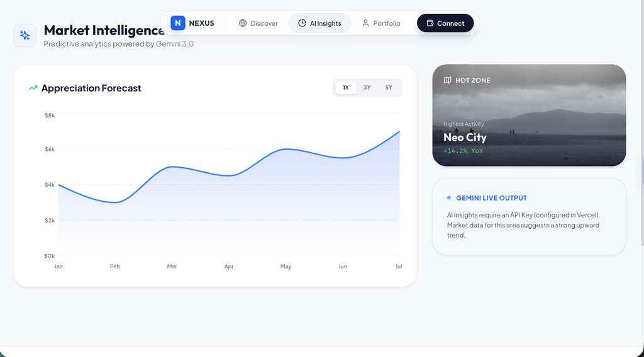
Task: Click the sparkle icon beside Market Intelligence
Action: (x=25, y=36)
